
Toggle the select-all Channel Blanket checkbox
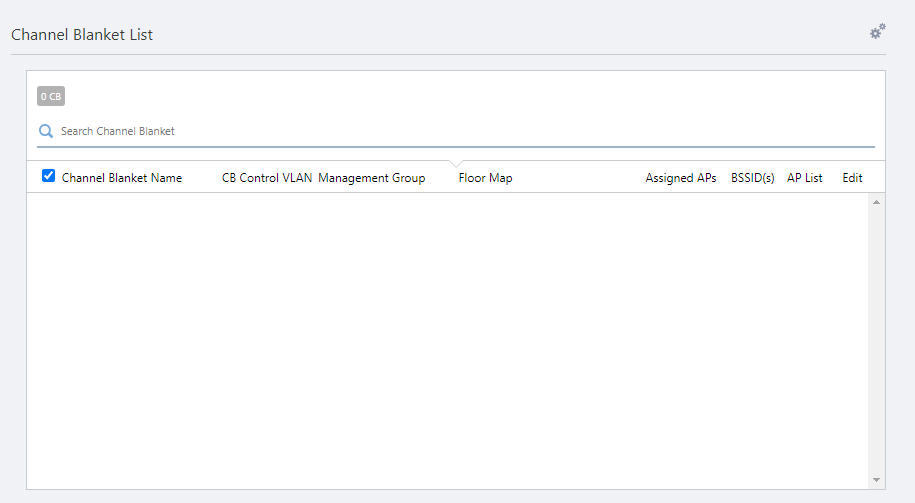[48, 176]
